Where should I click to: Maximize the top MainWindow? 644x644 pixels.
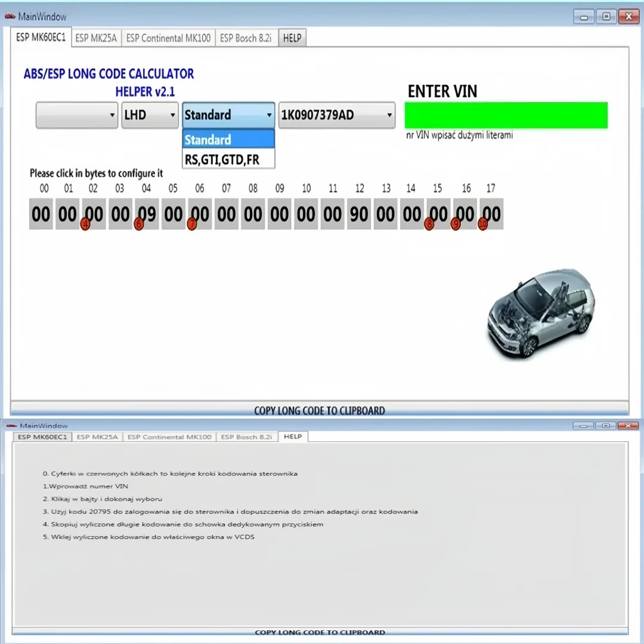tap(606, 17)
